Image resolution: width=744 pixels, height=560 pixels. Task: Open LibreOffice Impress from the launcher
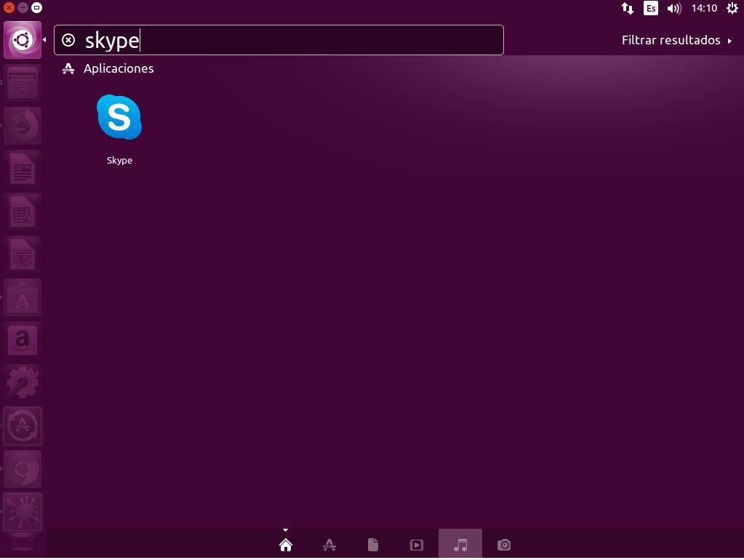point(23,255)
